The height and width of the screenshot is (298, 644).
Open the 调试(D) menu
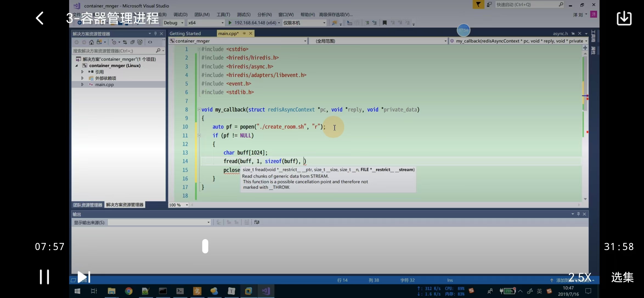[x=180, y=15]
